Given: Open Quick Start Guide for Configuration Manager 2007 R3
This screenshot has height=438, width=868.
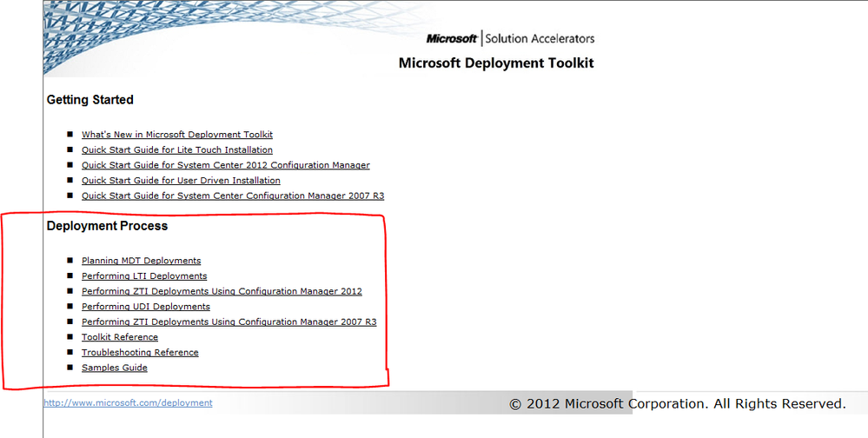Looking at the screenshot, I should [233, 196].
